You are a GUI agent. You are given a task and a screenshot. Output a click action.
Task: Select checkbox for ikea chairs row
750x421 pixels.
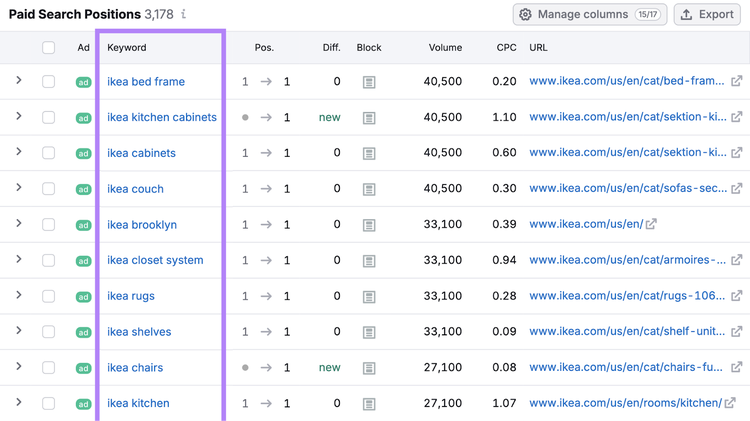[48, 368]
